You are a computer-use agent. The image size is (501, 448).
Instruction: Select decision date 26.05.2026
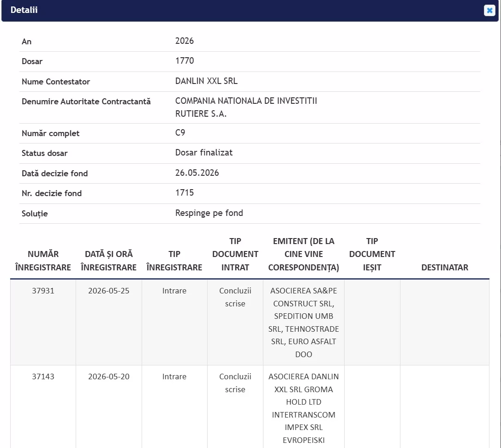pyautogui.click(x=197, y=173)
